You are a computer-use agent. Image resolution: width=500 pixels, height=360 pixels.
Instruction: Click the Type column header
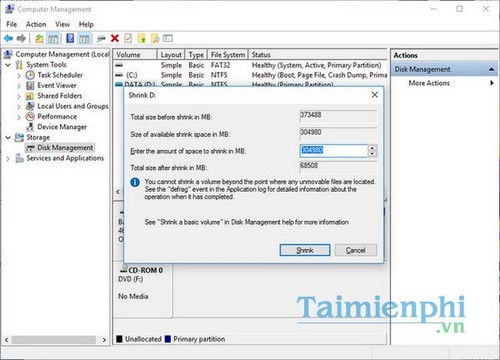[x=196, y=55]
